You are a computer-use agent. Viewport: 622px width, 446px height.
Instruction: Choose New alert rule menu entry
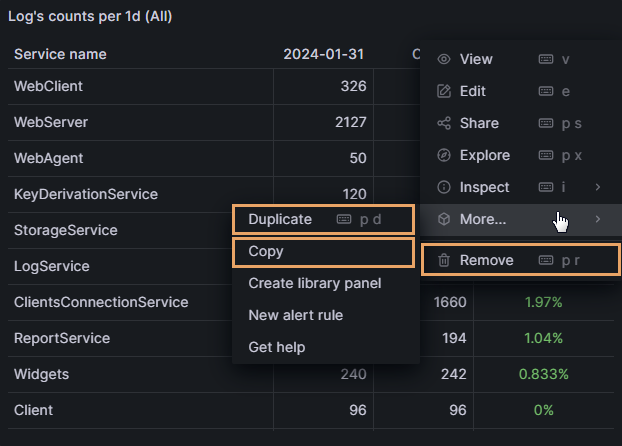pyautogui.click(x=296, y=315)
